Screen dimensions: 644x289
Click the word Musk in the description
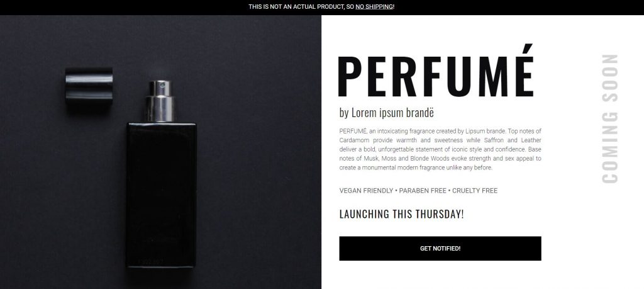point(371,159)
